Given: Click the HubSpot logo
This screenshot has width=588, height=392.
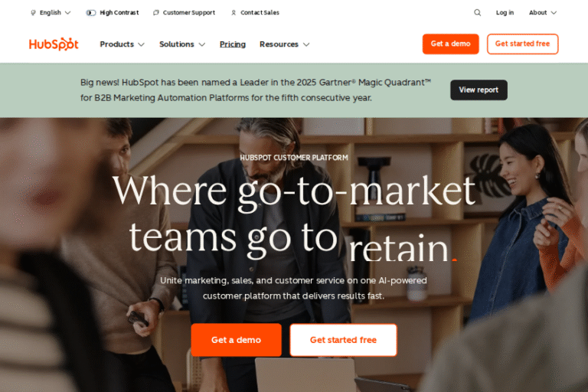Looking at the screenshot, I should click(54, 44).
